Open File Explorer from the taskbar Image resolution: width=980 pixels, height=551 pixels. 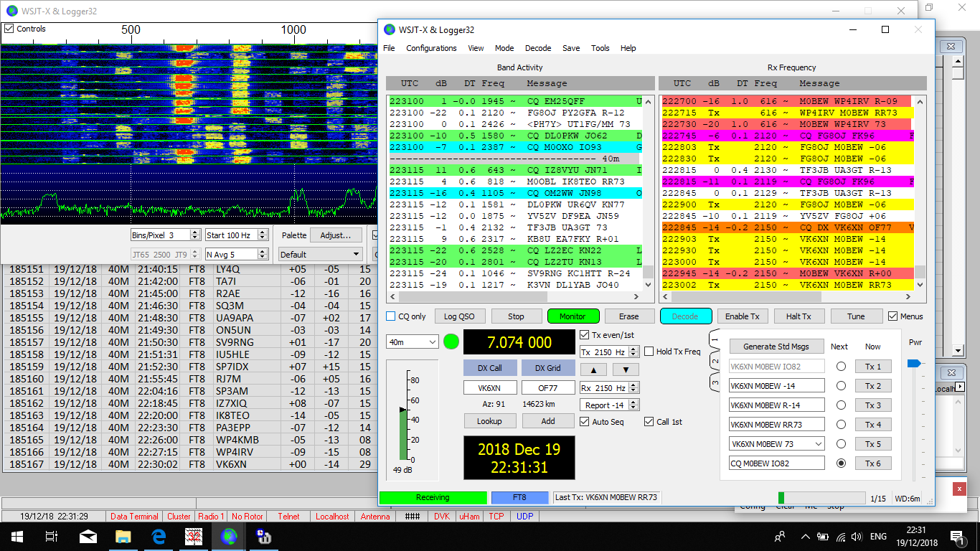point(123,536)
